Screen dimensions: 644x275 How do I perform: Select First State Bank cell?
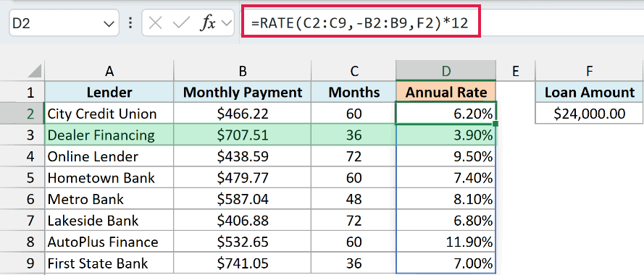[109, 263]
